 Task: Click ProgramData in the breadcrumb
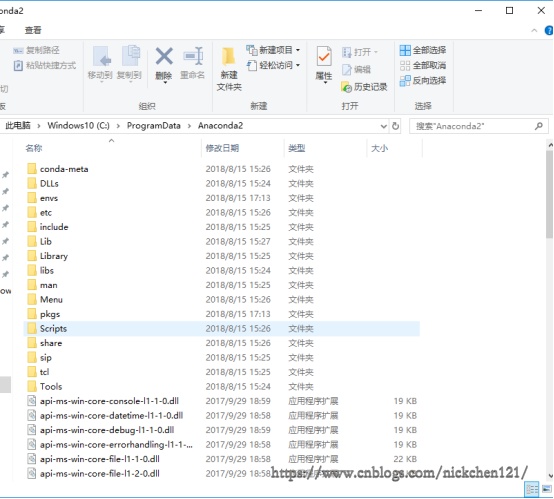pos(154,125)
